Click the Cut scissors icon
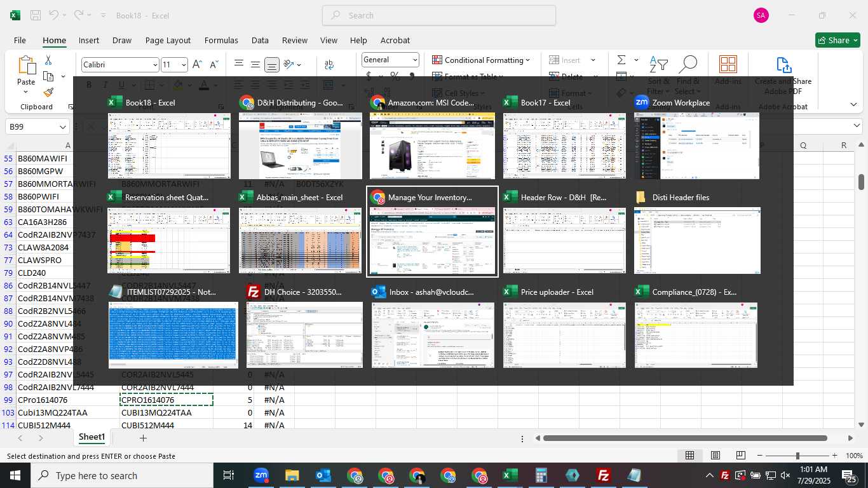The image size is (868, 488). (48, 60)
